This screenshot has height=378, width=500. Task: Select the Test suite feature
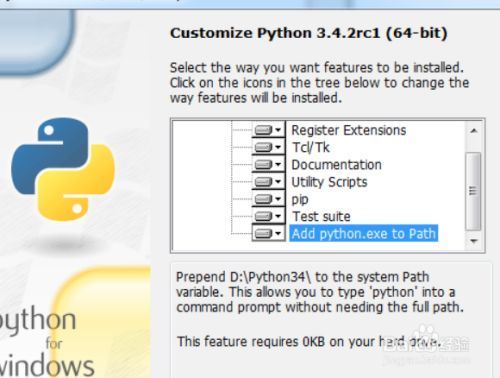[x=321, y=217]
